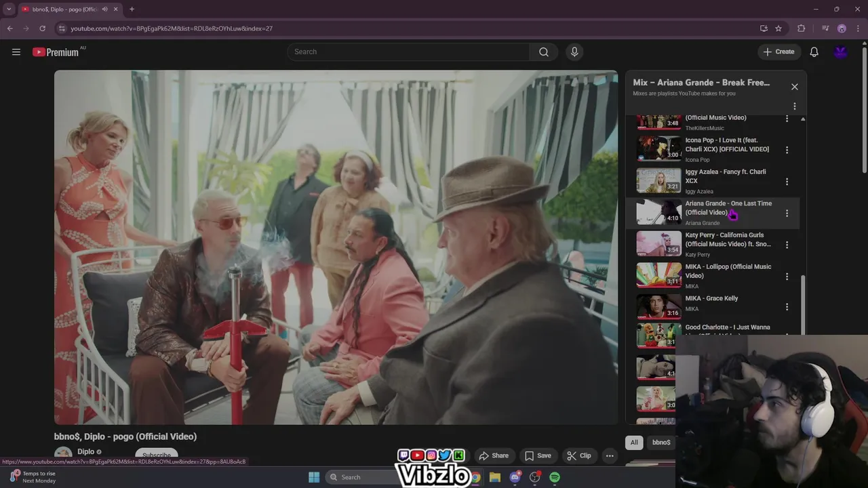
Task: Bookmark this page with the star
Action: tap(778, 28)
